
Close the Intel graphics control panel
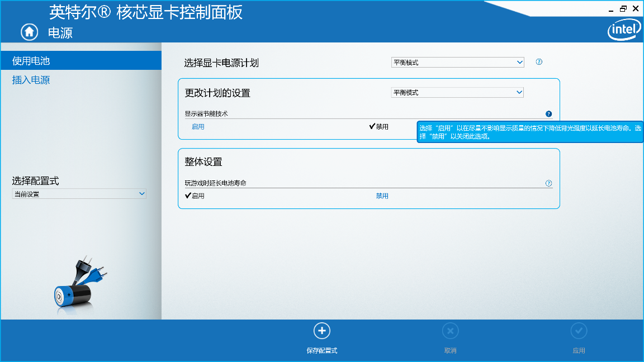tap(636, 8)
